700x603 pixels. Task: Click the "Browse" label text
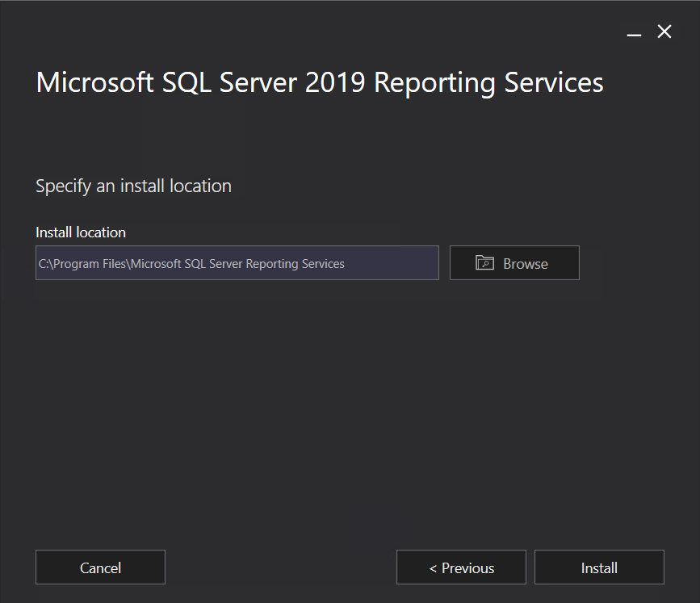(526, 264)
